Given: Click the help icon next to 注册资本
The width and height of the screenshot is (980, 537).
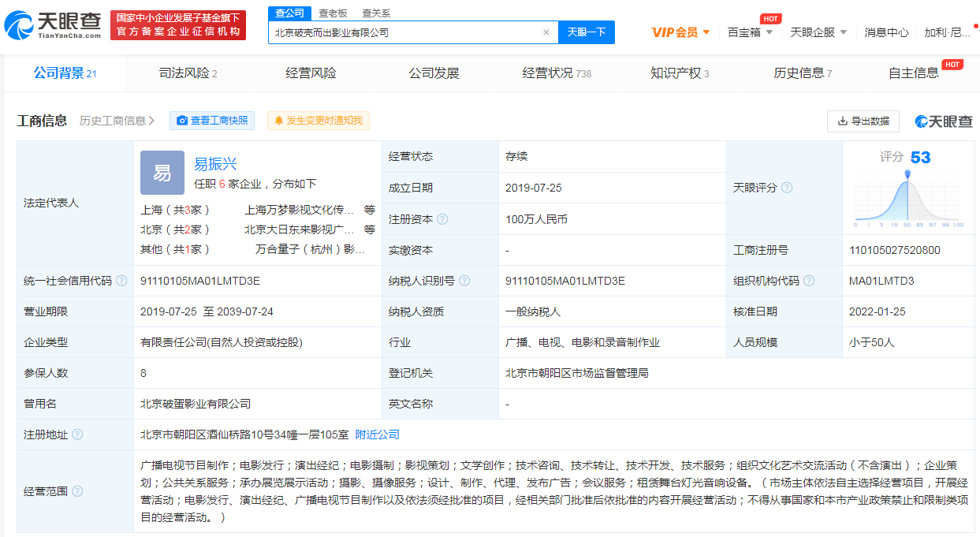Looking at the screenshot, I should coord(442,219).
